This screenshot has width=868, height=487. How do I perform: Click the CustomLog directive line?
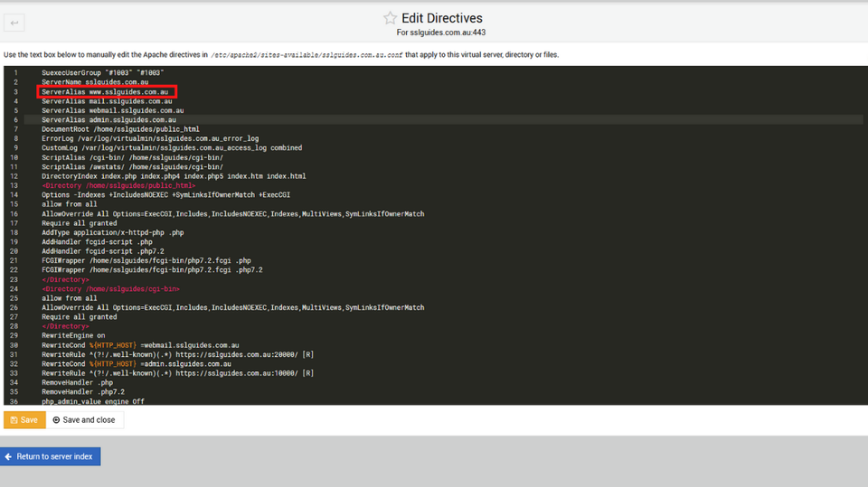[172, 147]
